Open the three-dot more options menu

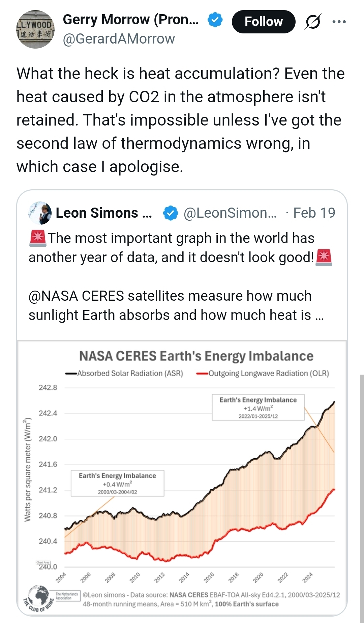[x=339, y=22]
